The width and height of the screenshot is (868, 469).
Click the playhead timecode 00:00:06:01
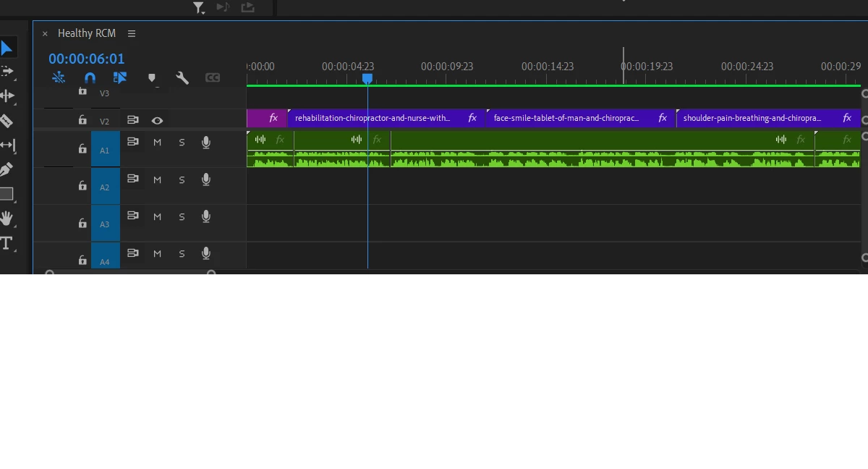(x=87, y=59)
